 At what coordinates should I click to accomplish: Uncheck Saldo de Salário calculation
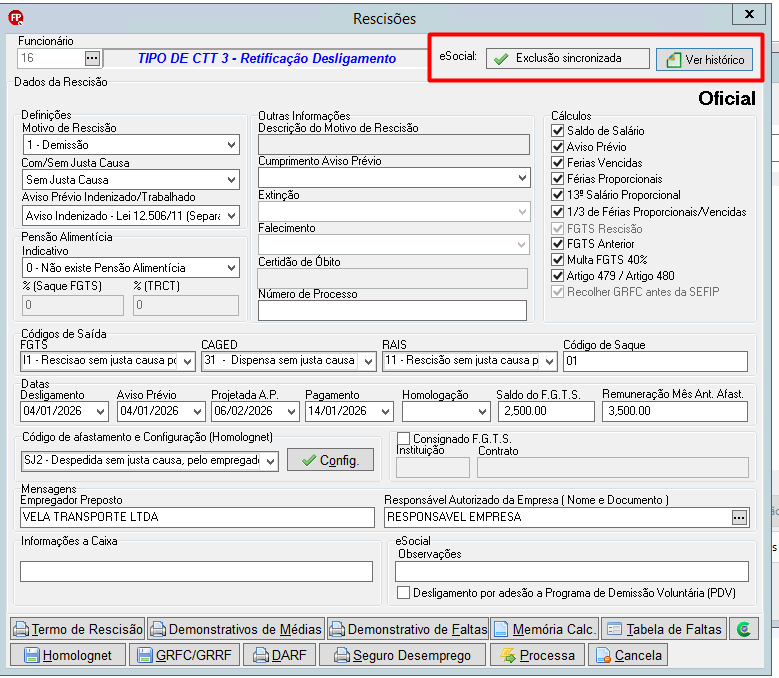pos(557,131)
